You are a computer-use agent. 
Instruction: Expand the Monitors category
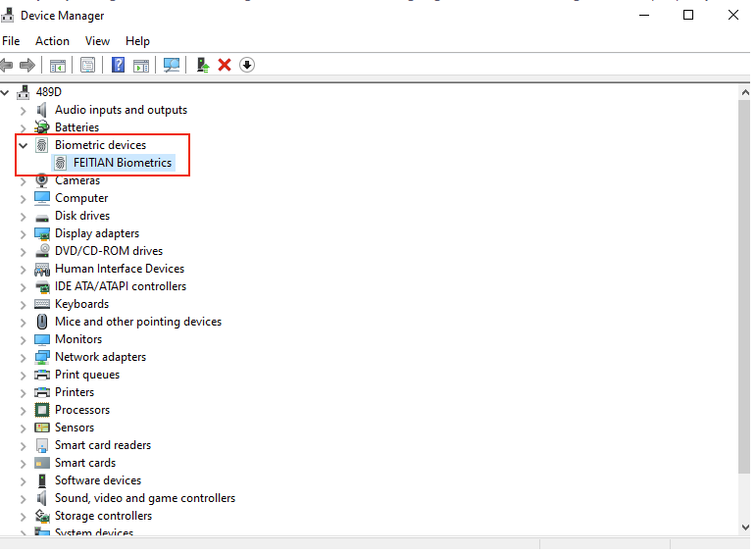coord(24,340)
